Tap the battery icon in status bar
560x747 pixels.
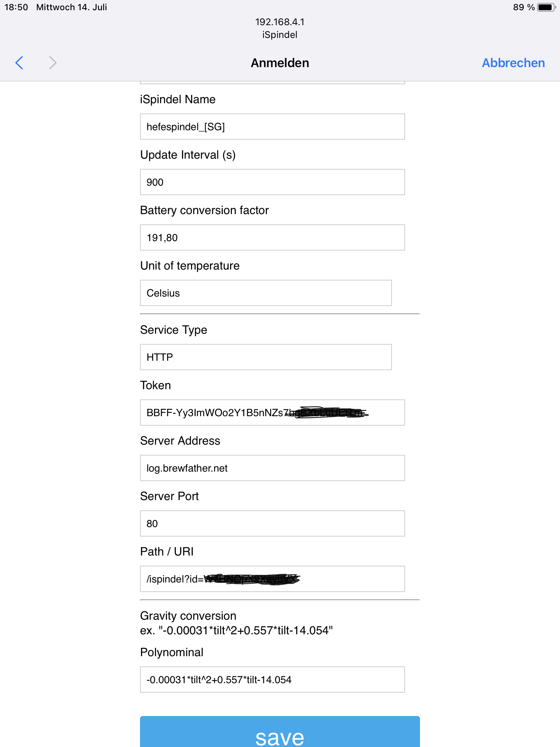(546, 7)
